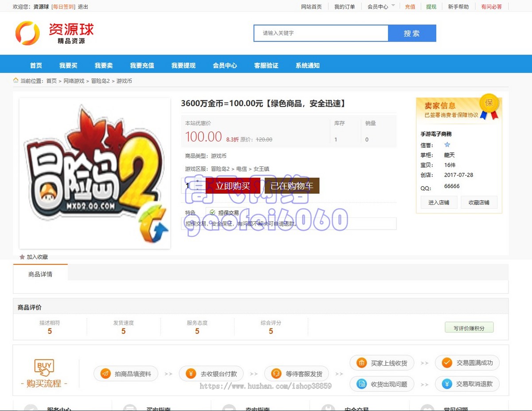
Task: Open 首页 in the blue navigation bar
Action: [36, 65]
